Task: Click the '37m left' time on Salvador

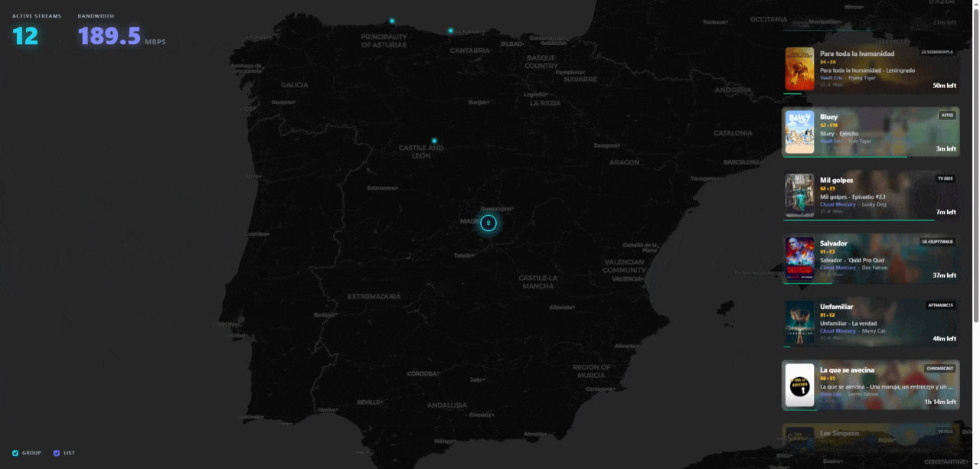Action: coord(944,275)
